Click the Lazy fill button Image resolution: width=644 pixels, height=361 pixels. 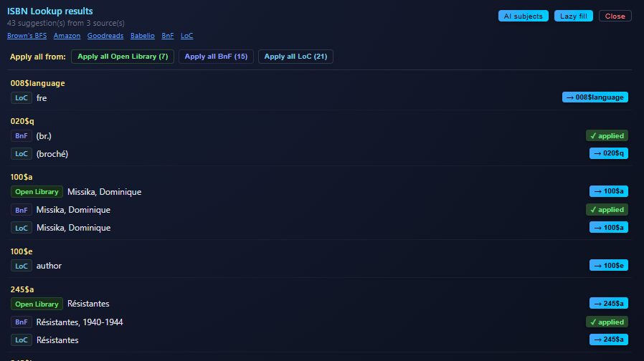[x=573, y=16]
